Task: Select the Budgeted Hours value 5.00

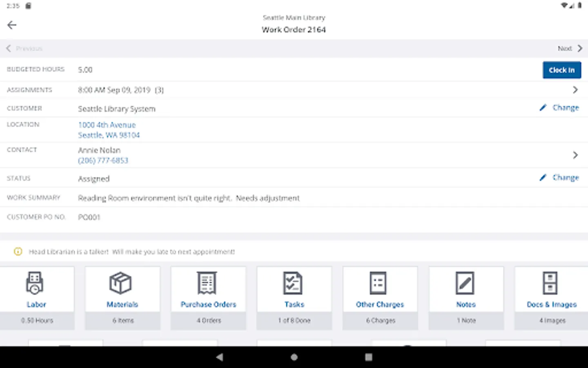Action: click(x=85, y=70)
